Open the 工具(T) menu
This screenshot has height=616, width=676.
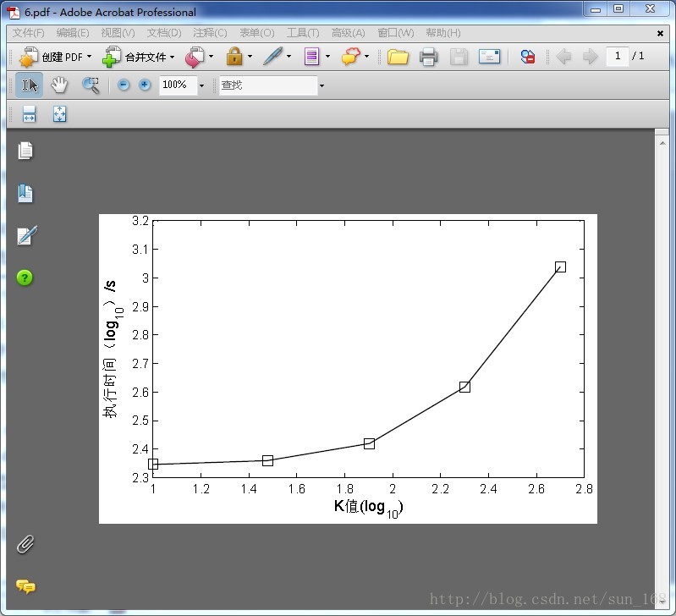[x=303, y=33]
